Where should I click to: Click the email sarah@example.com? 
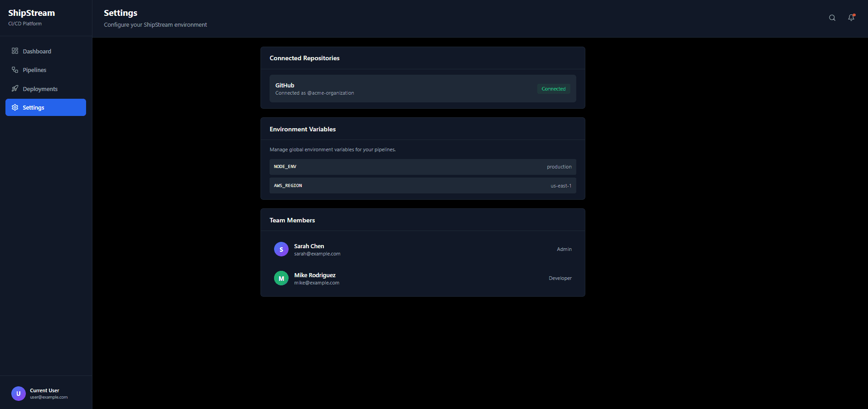[317, 254]
